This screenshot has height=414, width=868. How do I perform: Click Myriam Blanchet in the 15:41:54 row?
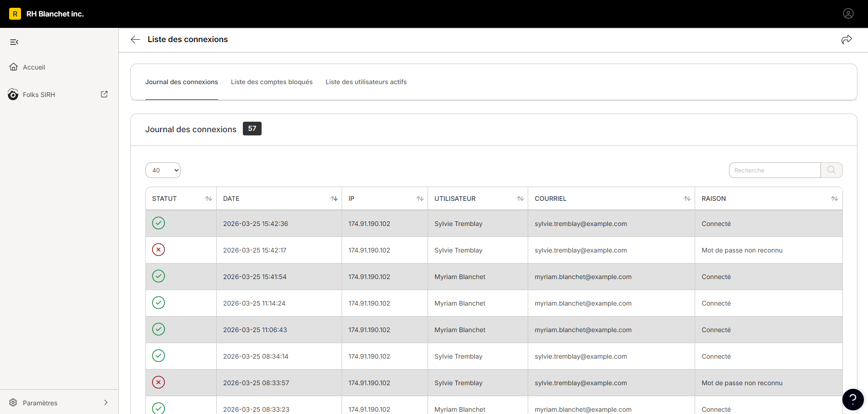click(x=460, y=277)
